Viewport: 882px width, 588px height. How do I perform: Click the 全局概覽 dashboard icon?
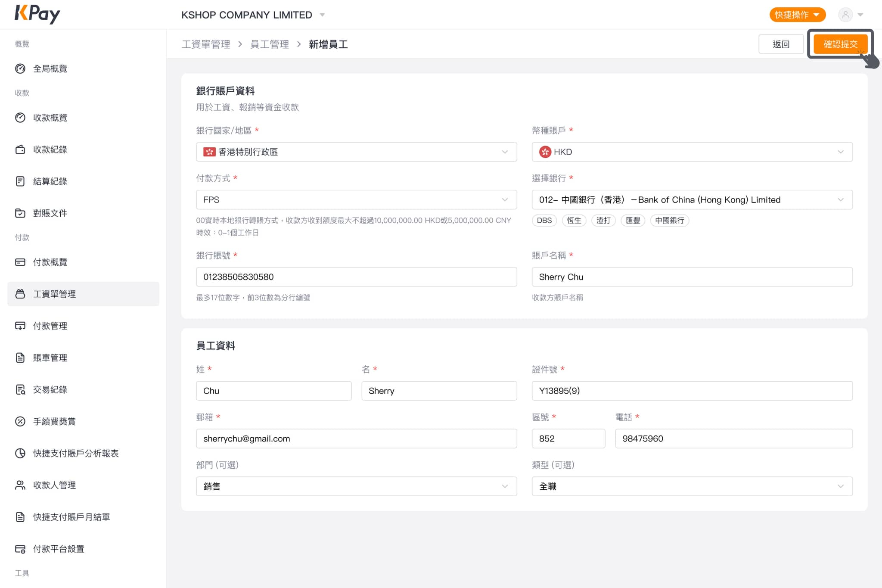pos(20,69)
